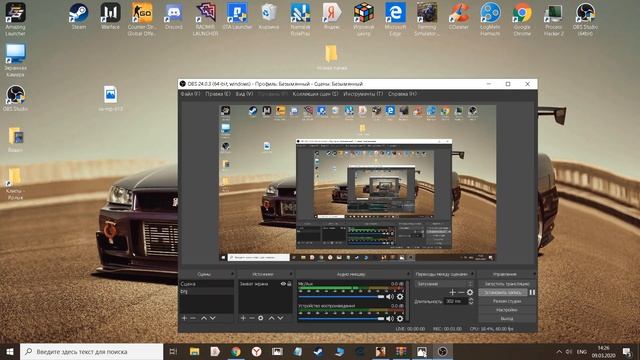Open Microsoft Edge desktop shortcut
The image size is (640, 360).
(395, 20)
